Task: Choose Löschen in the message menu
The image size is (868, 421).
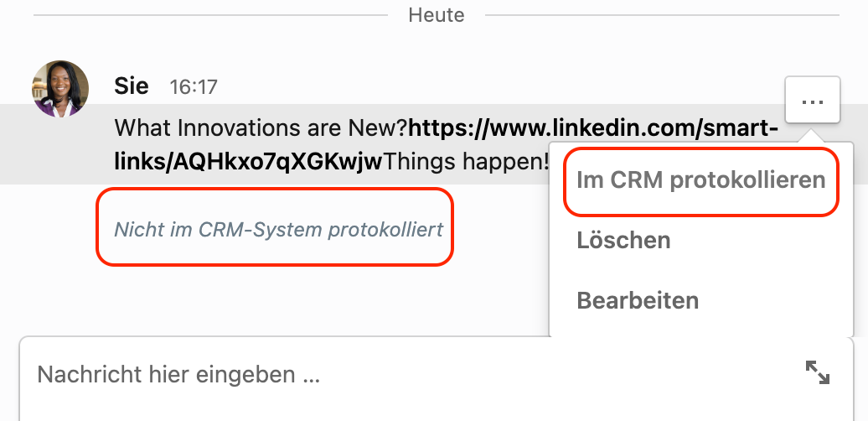Action: (623, 241)
